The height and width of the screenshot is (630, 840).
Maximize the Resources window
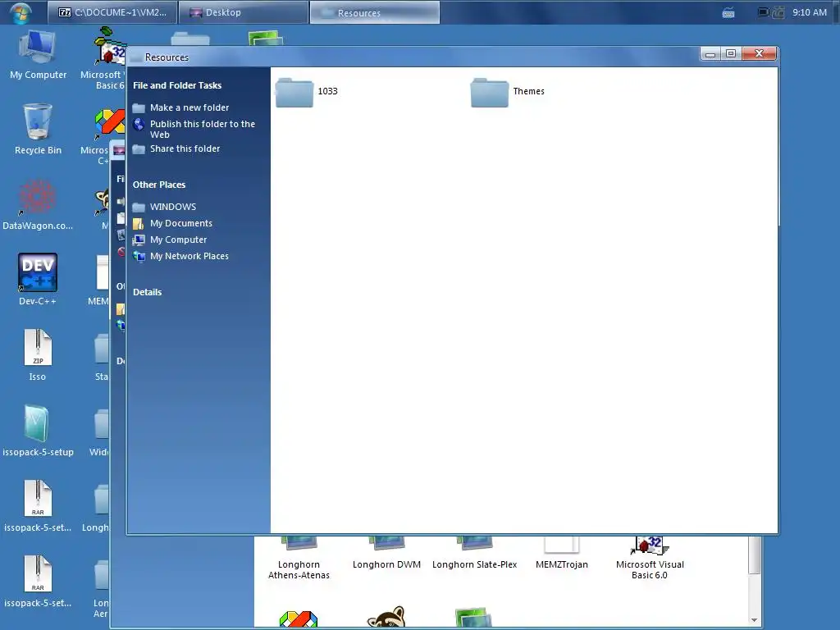[731, 53]
